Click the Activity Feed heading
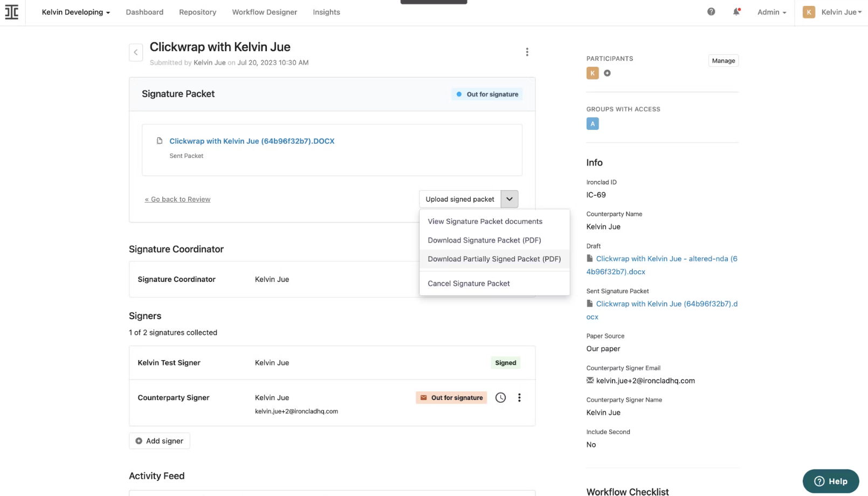 pyautogui.click(x=157, y=476)
